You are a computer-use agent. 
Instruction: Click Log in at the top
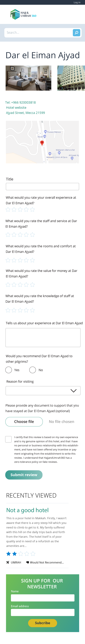77,2
